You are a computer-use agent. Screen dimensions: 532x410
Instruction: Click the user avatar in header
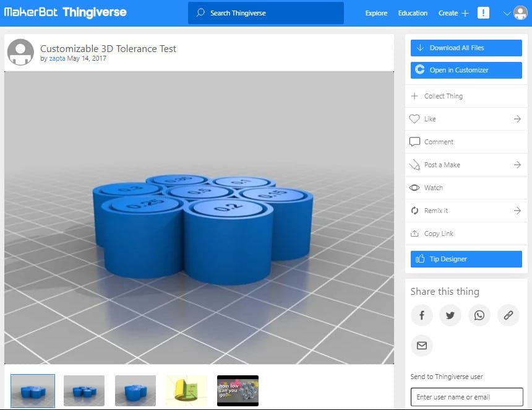click(520, 13)
